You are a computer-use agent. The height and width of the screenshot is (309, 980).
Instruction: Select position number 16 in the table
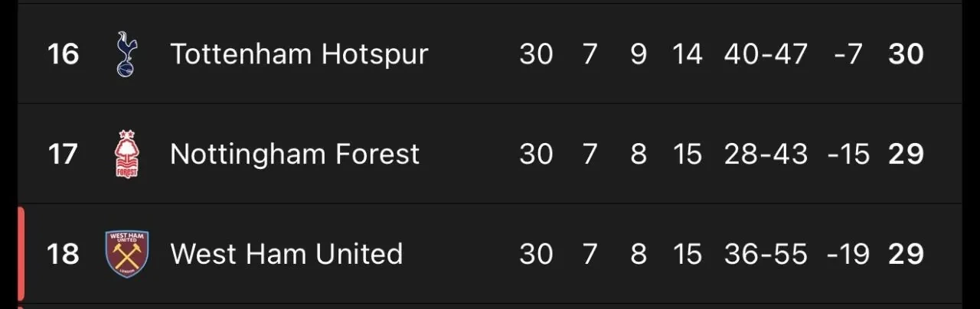tap(63, 54)
